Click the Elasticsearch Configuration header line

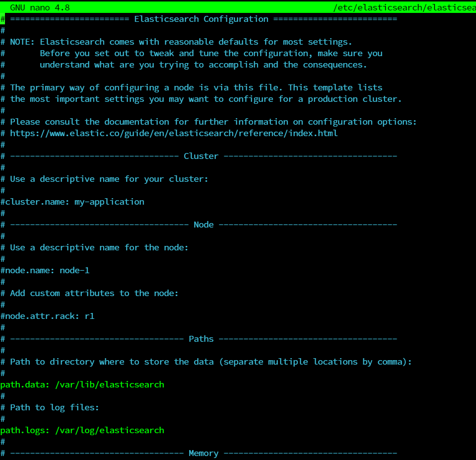click(199, 19)
